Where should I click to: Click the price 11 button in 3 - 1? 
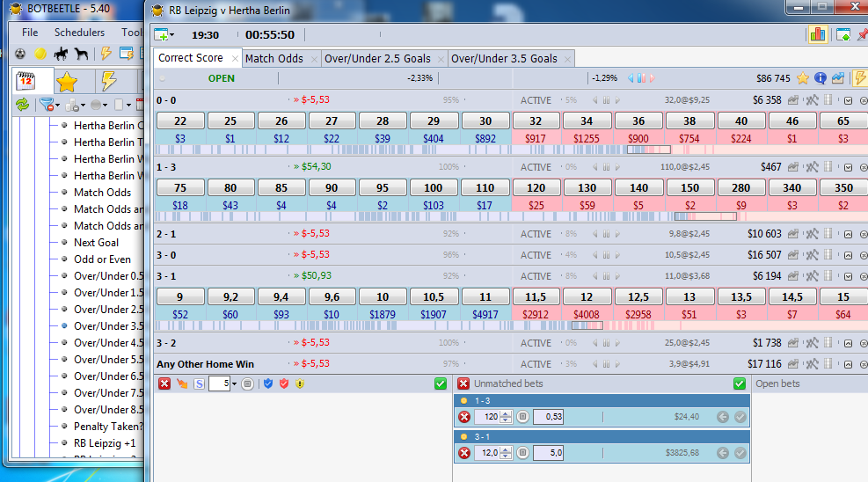tap(485, 296)
